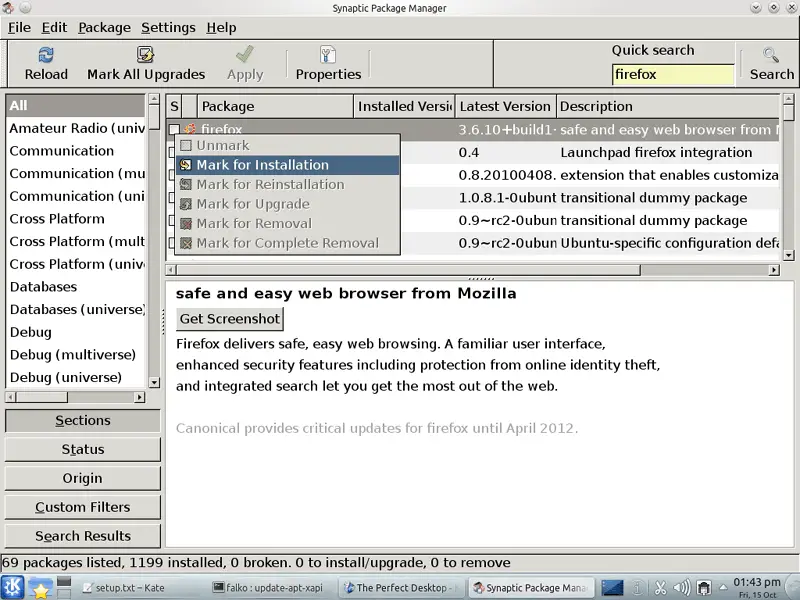Choose Mark for Installation menu entry
Viewport: 800px width, 600px height.
[288, 165]
